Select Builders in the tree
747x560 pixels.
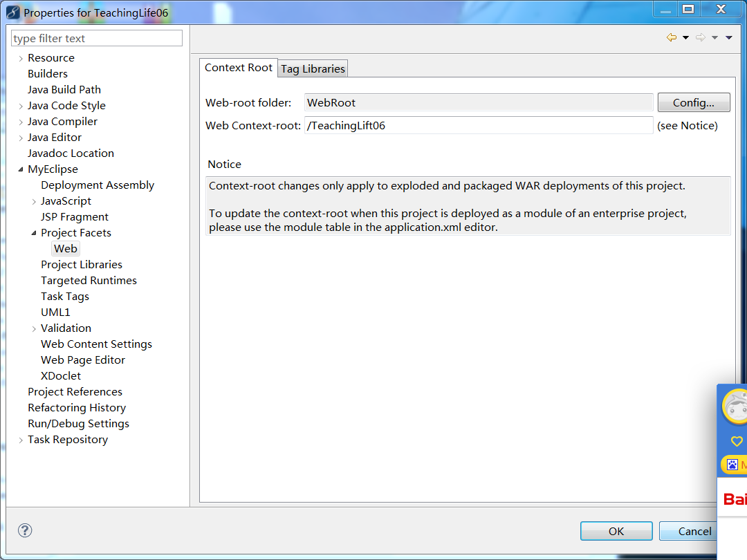coord(48,74)
